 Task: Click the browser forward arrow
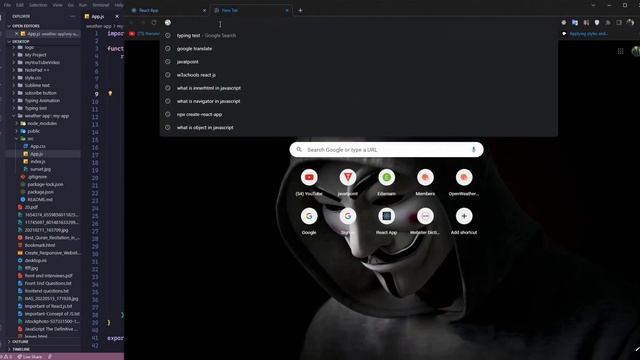[x=142, y=22]
